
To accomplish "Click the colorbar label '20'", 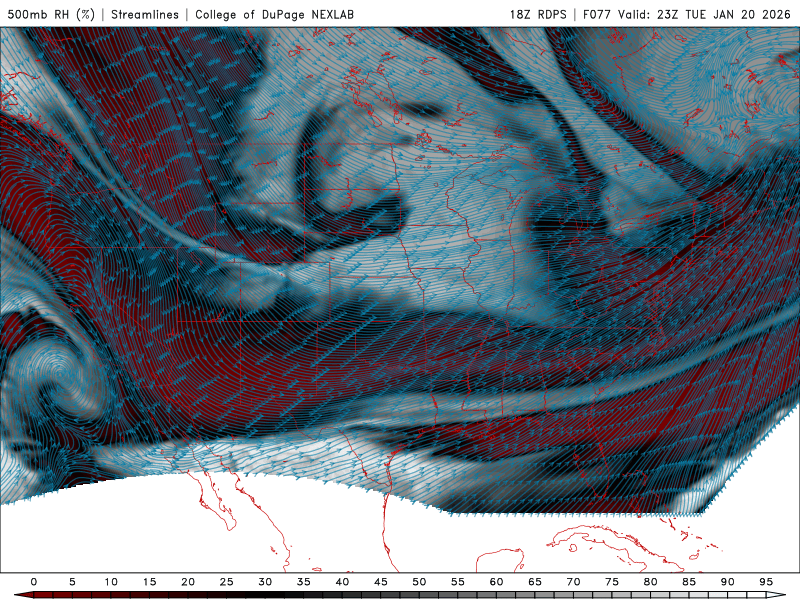I will (188, 582).
